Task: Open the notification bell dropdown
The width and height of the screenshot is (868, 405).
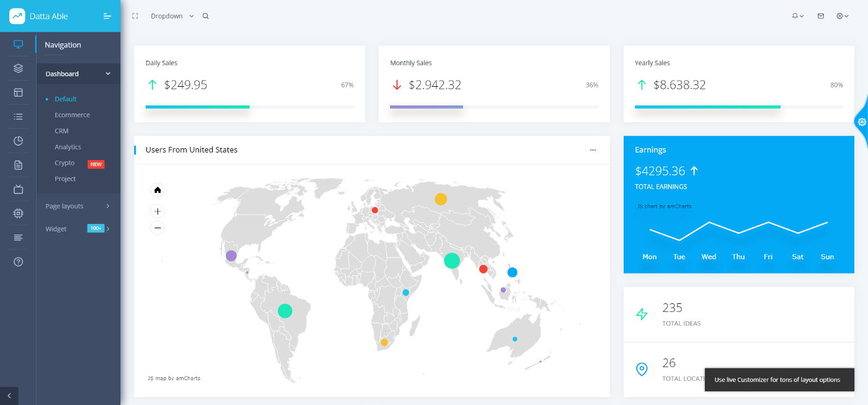Action: [x=798, y=16]
